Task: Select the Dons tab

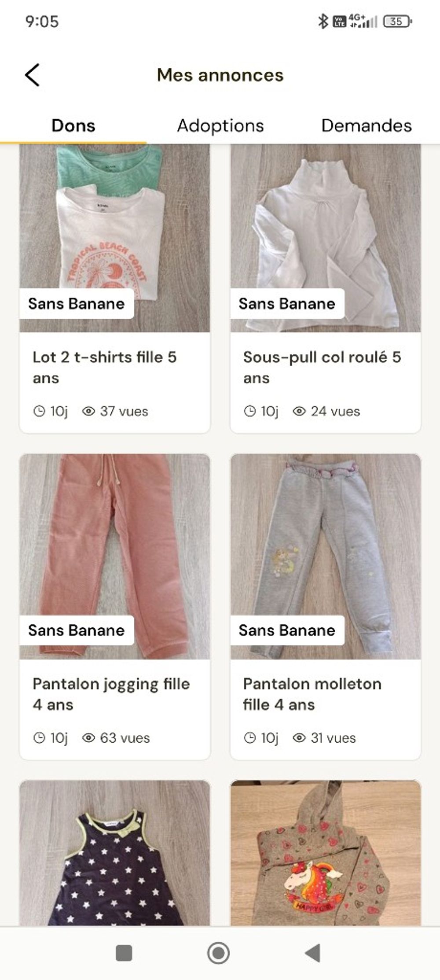Action: pyautogui.click(x=73, y=126)
